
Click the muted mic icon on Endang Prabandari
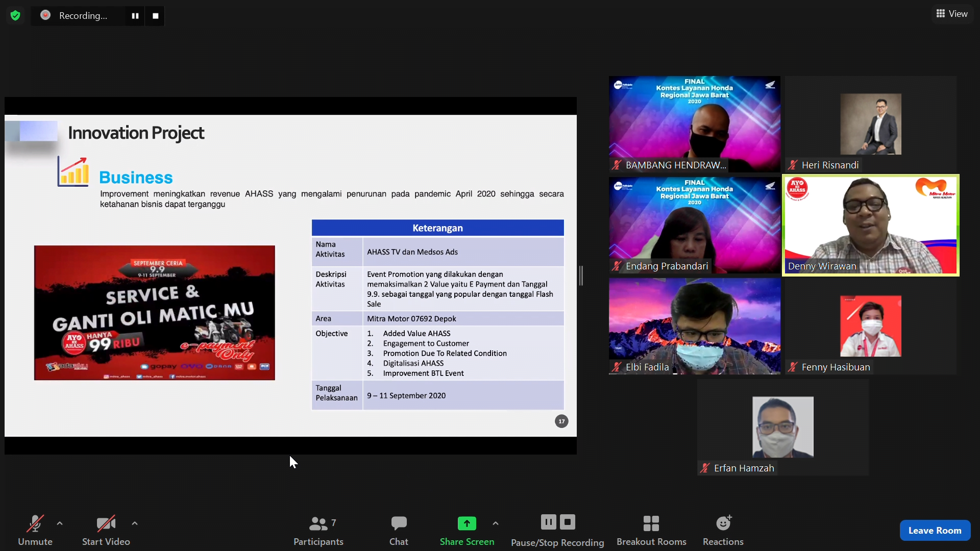click(x=617, y=266)
